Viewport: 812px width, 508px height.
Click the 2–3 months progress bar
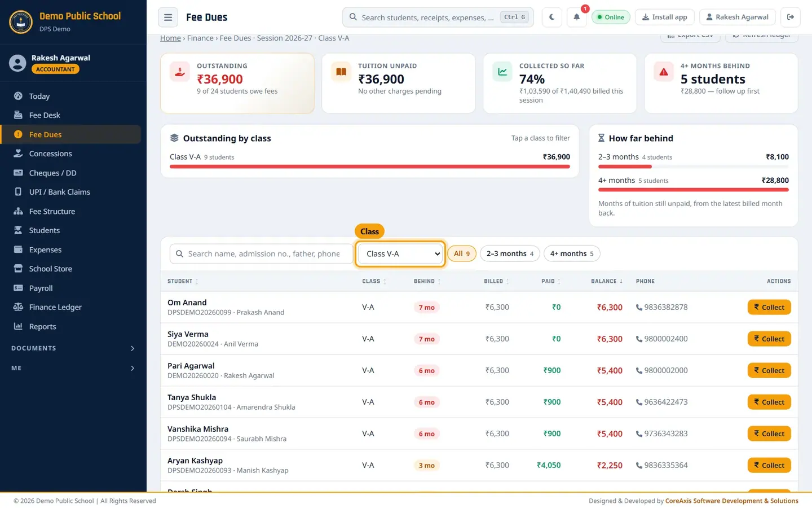point(694,167)
